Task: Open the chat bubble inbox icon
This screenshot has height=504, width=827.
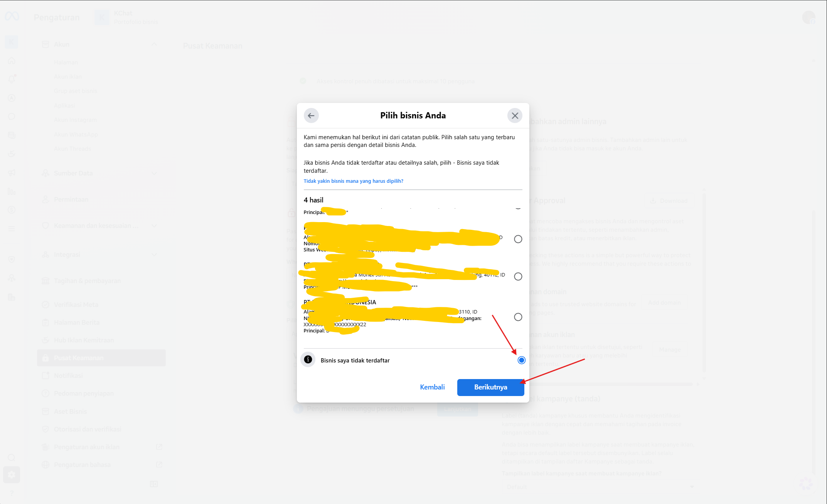Action: [12, 116]
